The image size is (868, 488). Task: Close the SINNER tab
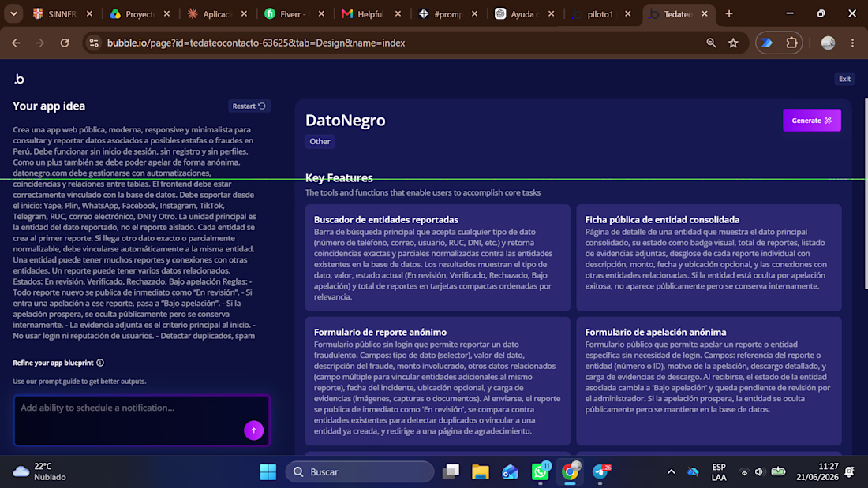pyautogui.click(x=90, y=14)
